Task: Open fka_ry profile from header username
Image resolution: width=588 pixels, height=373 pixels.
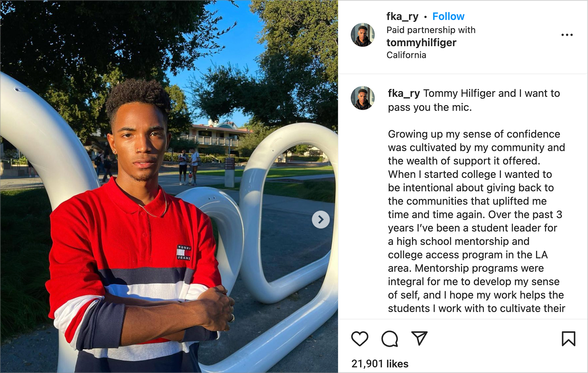Action: 402,16
